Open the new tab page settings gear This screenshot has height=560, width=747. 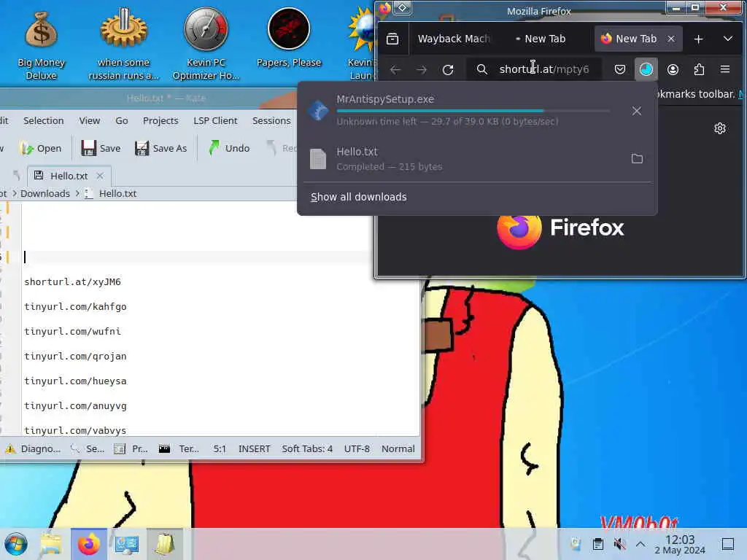720,128
